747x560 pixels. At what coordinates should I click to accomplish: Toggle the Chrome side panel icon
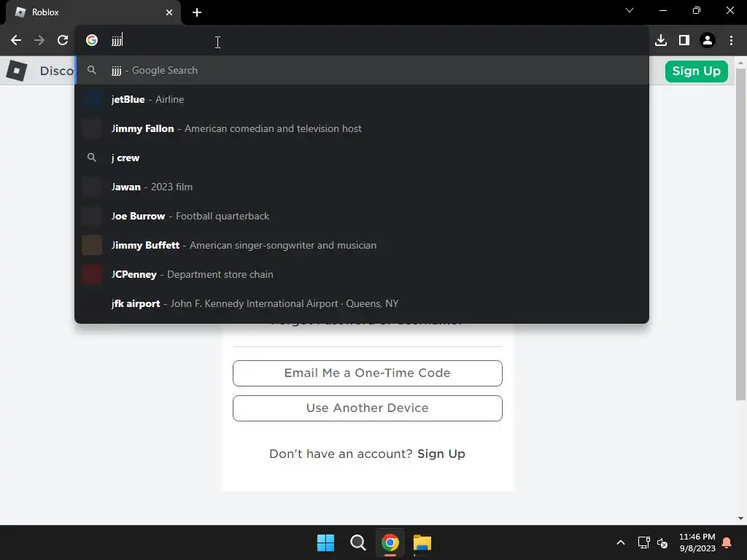[684, 41]
